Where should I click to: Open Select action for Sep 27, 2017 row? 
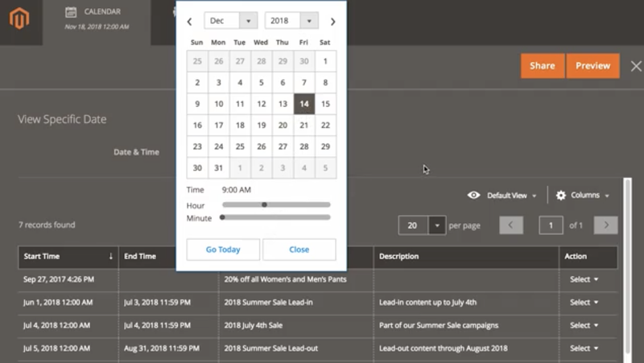click(x=584, y=279)
